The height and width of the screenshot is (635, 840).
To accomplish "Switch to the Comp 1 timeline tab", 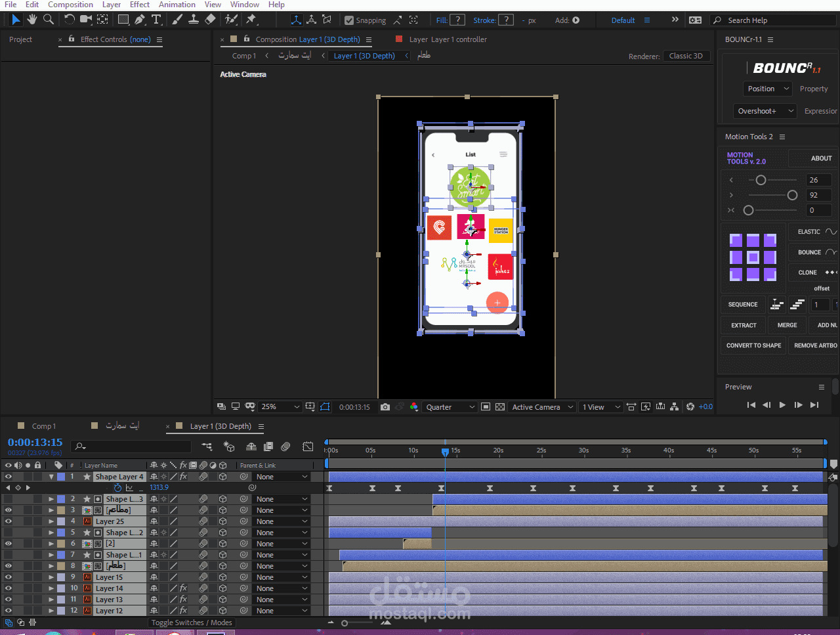I will point(44,426).
